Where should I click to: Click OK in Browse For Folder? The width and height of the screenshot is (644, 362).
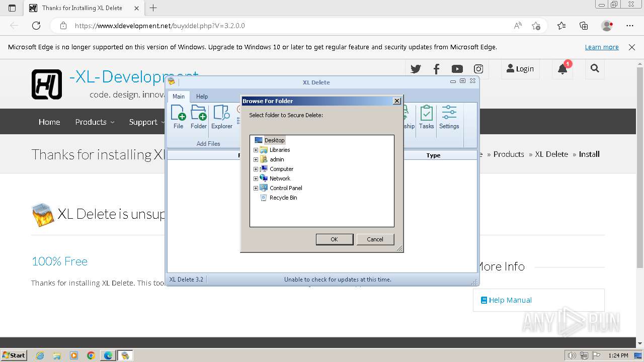[334, 239]
